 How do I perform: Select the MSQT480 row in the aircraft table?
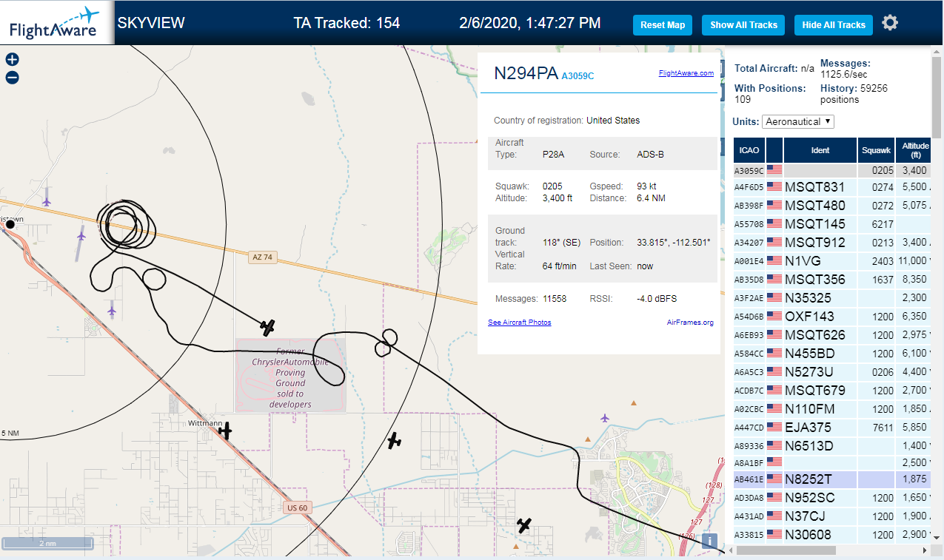click(831, 206)
